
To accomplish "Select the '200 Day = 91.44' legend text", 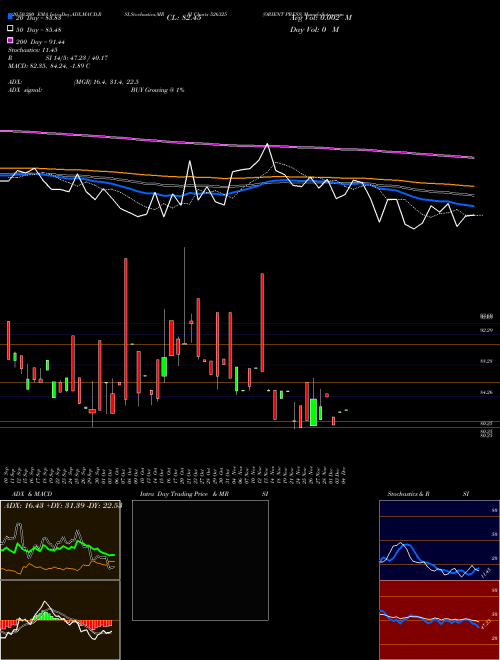I will [40, 42].
